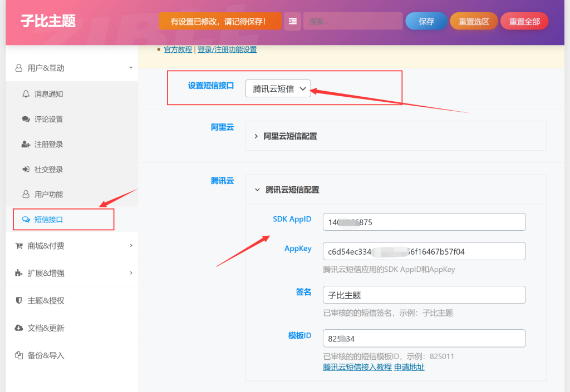Click the list icon beside the search box
The width and height of the screenshot is (570, 392).
pyautogui.click(x=292, y=21)
